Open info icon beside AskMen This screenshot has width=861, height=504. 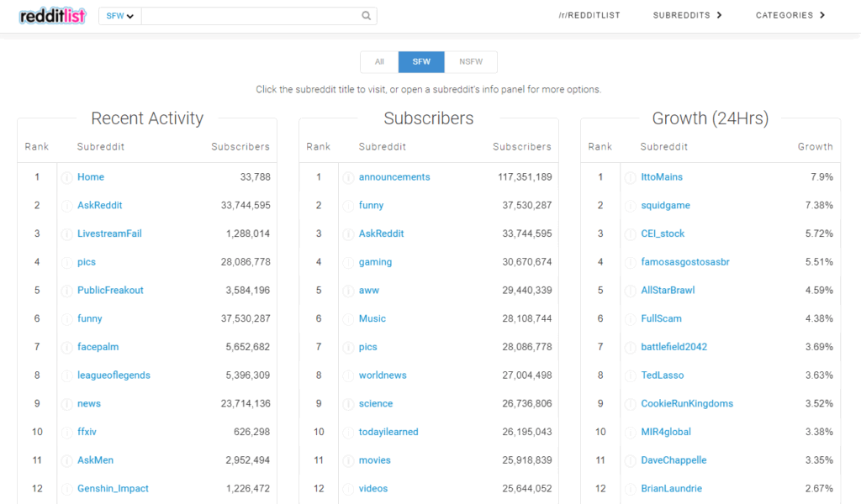pyautogui.click(x=66, y=460)
